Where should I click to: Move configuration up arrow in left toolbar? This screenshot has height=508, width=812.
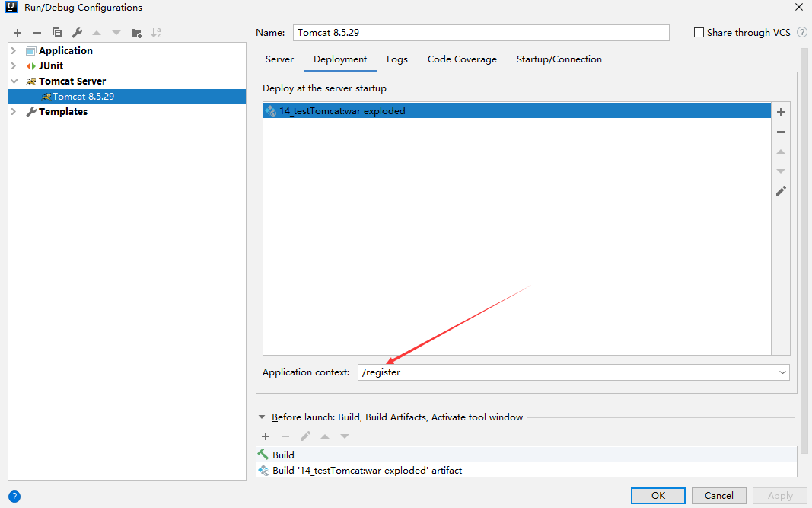click(x=97, y=33)
